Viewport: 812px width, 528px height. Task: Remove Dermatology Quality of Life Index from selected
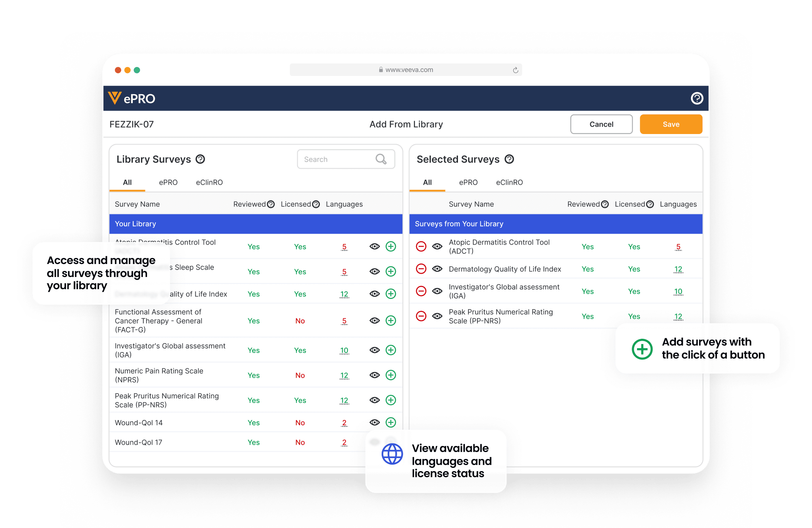(421, 269)
